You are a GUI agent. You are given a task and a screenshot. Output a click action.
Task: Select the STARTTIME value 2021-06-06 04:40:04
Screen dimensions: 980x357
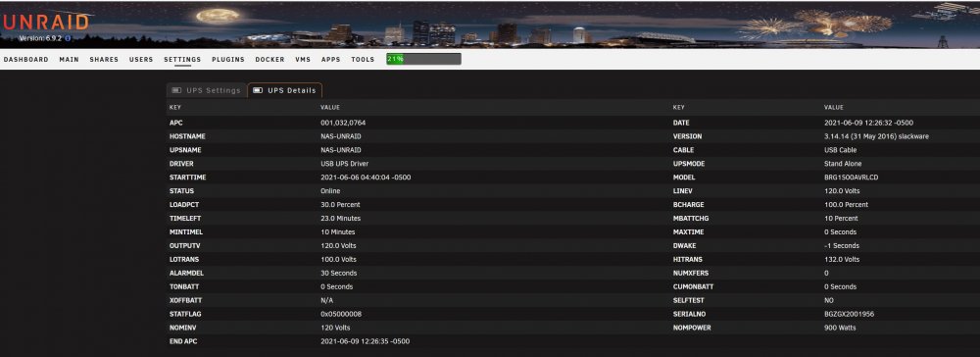pos(366,178)
